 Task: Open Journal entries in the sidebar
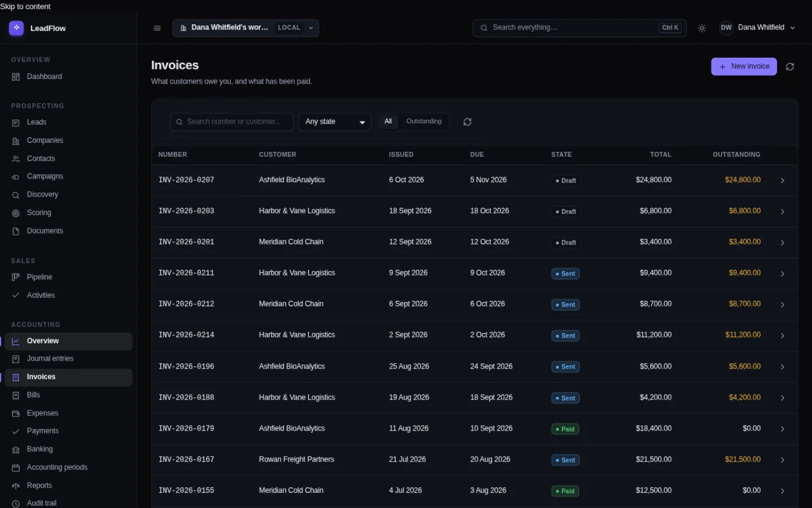coord(69,359)
